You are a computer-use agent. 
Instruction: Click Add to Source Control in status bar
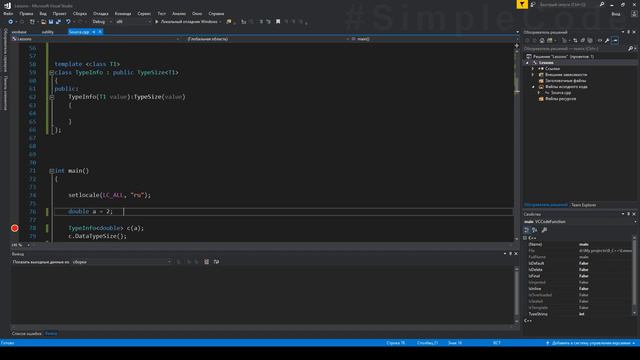[591, 343]
